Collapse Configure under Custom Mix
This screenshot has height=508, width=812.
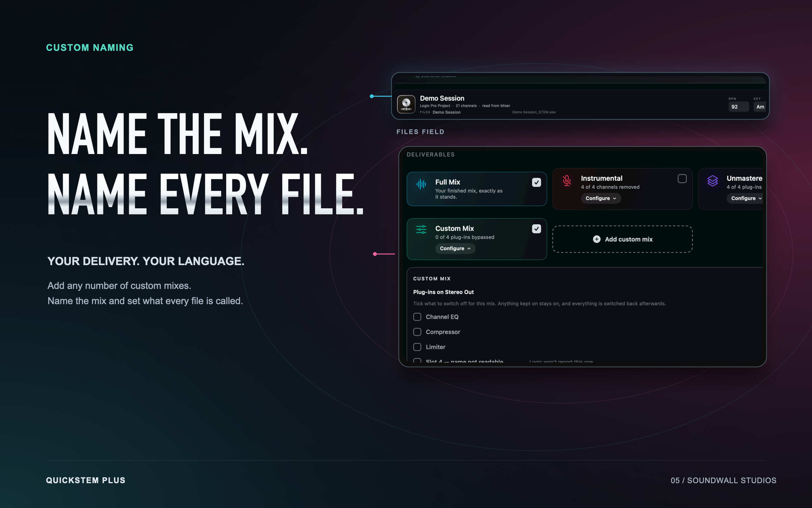455,248
